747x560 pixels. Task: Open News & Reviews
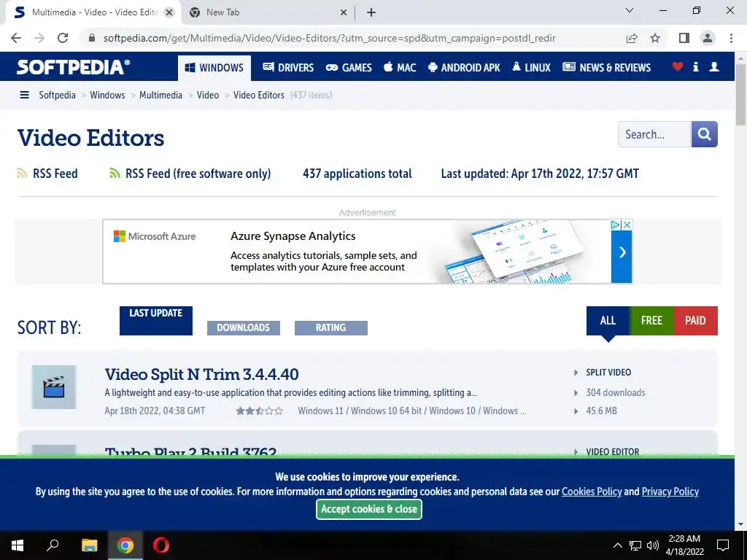pos(606,68)
